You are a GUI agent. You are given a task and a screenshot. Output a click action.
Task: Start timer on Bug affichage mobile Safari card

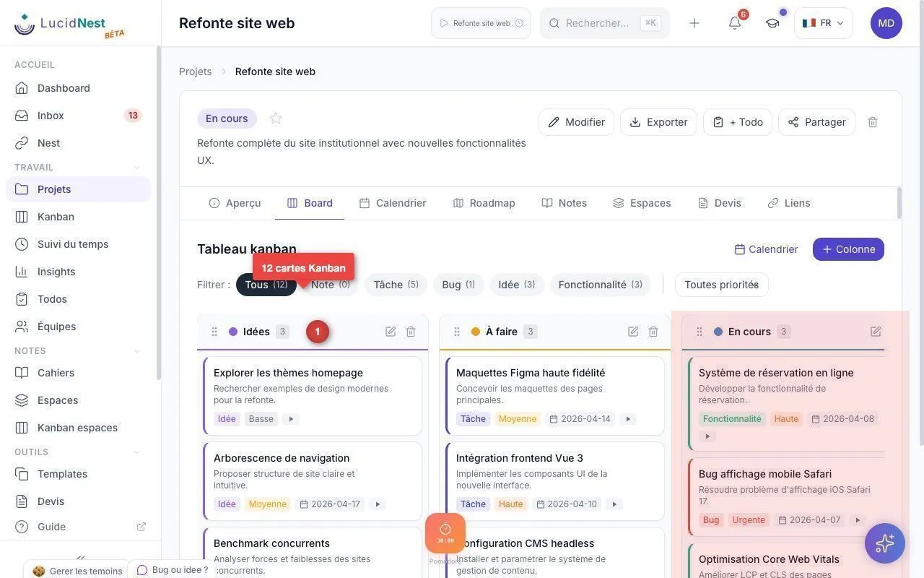tap(858, 520)
